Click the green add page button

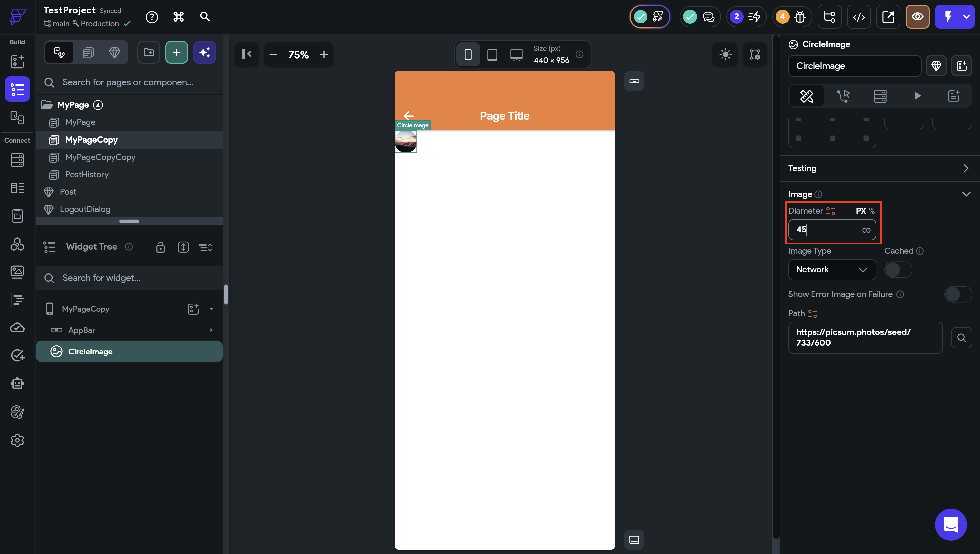point(176,52)
